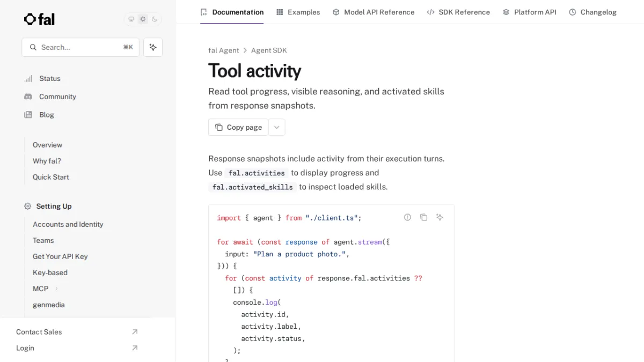The width and height of the screenshot is (644, 362).
Task: Open the Search field
Action: pos(80,47)
